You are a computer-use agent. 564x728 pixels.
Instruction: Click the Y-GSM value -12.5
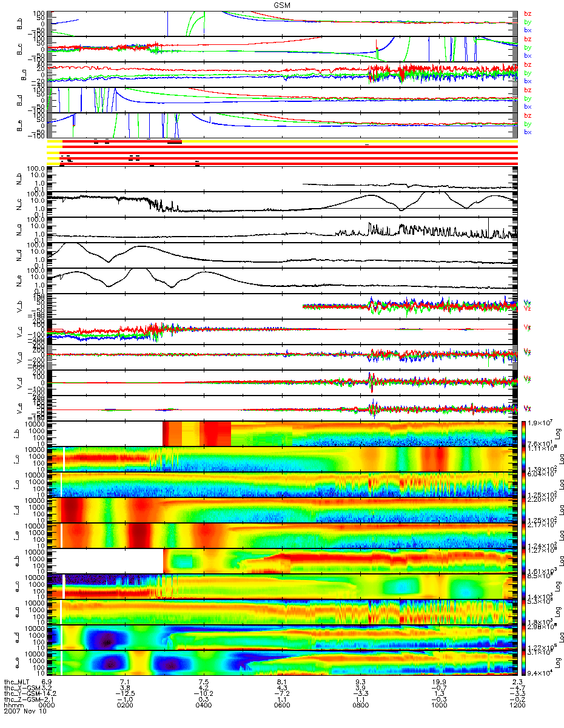(x=125, y=695)
